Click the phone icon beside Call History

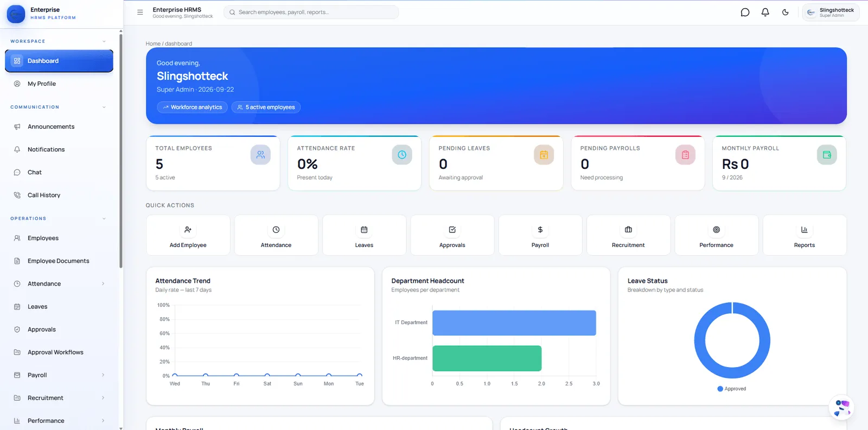[x=17, y=195]
